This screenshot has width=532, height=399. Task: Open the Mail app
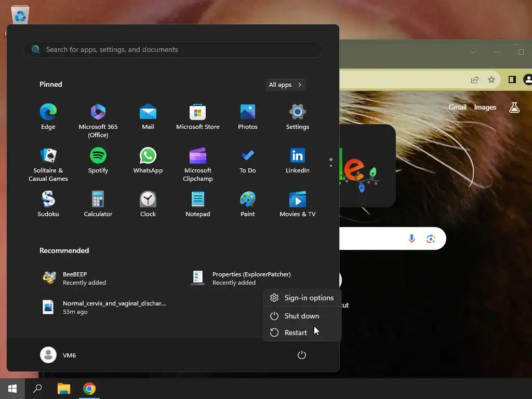click(x=148, y=117)
